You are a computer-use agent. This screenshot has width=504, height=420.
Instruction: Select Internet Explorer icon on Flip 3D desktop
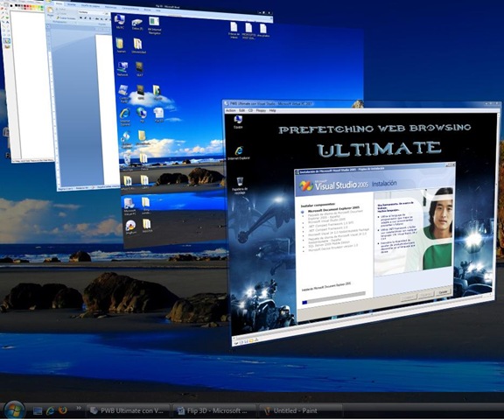125,116
